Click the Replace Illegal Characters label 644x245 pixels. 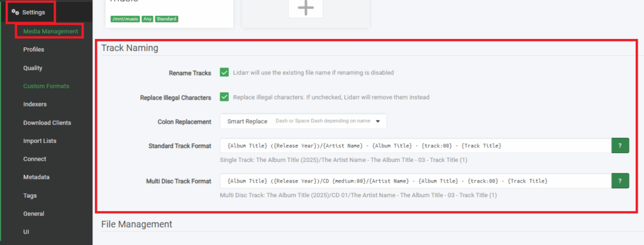(x=176, y=98)
